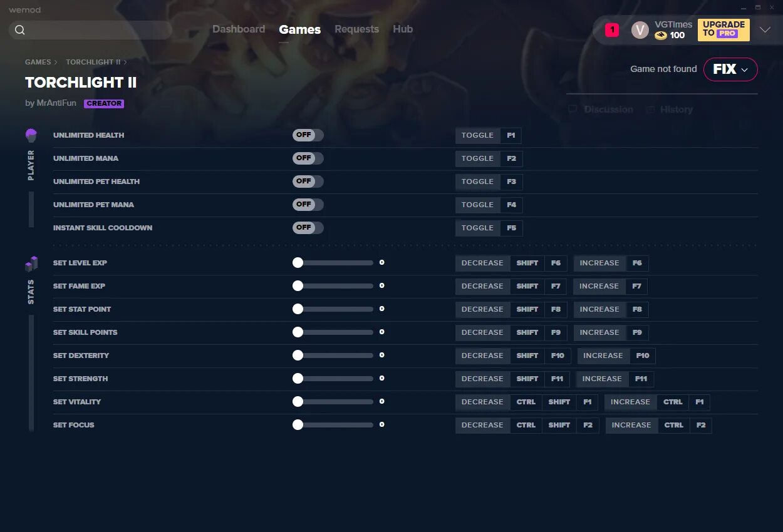Click the F3 key for Unlimited Pet Health
The width and height of the screenshot is (783, 532).
pyautogui.click(x=512, y=182)
